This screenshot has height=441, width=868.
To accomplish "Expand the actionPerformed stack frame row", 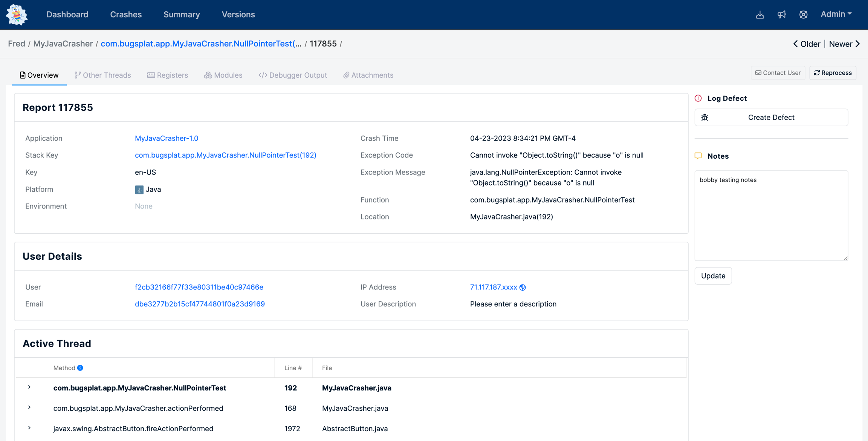I will pos(29,407).
